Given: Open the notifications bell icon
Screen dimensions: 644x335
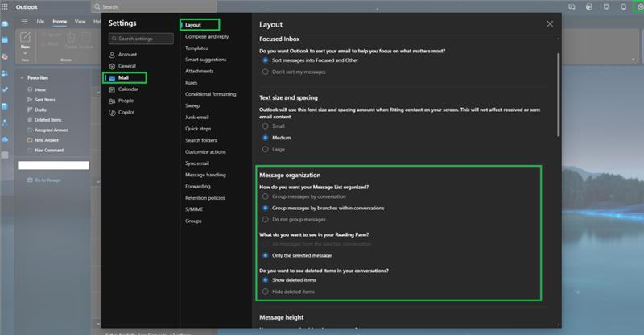Looking at the screenshot, I should coord(623,7).
